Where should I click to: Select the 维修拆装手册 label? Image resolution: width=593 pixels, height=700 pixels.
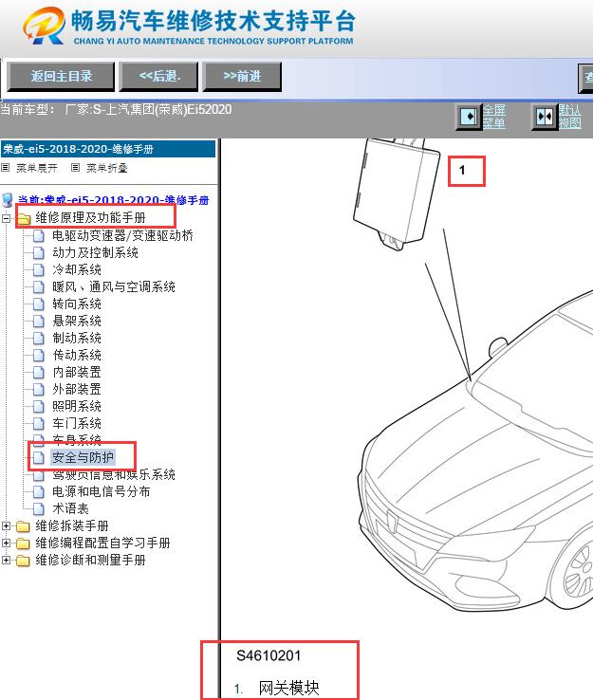coord(72,525)
